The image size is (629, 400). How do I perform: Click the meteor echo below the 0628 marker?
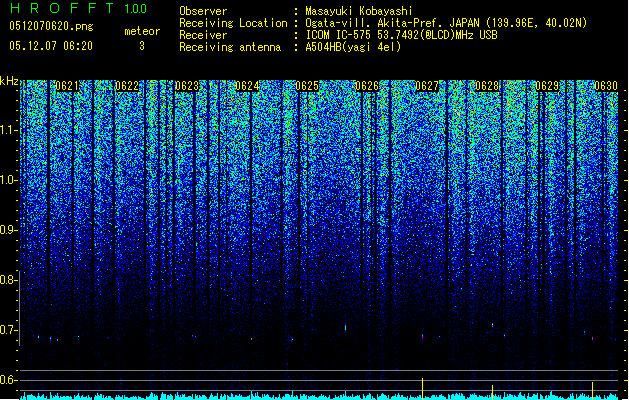[x=492, y=325]
